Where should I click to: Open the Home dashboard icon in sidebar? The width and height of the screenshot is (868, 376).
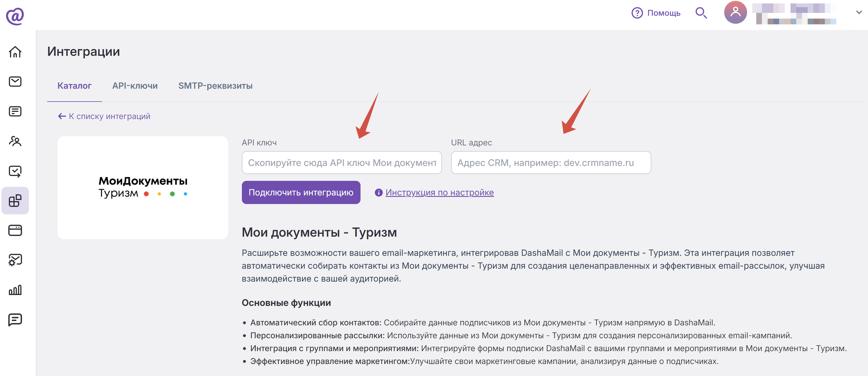tap(15, 52)
